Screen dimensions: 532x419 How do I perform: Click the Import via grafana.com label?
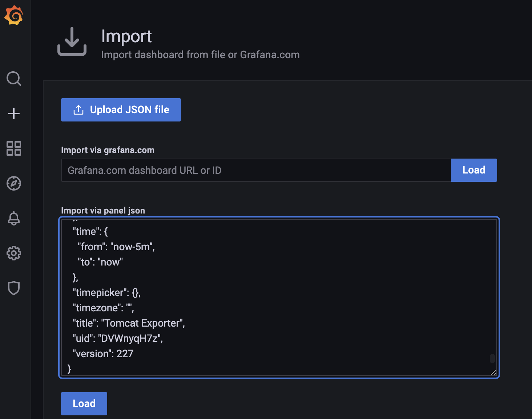108,150
